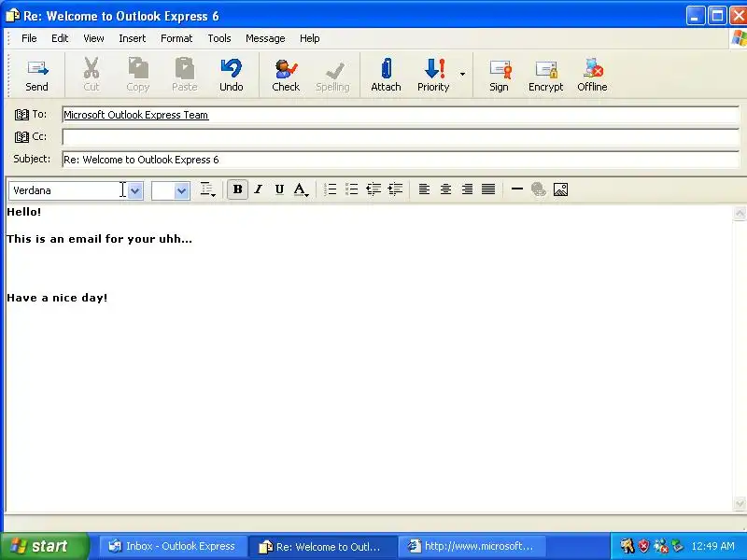
Task: Click the scrollbar down arrow
Action: [740, 503]
